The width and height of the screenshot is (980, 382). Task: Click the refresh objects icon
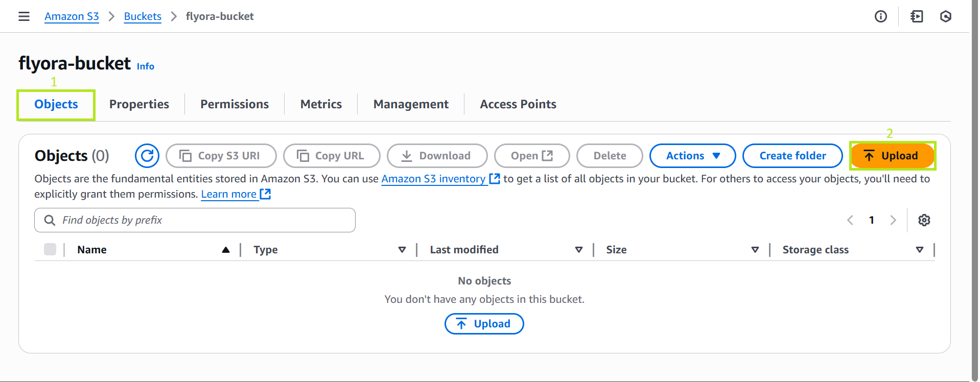[147, 156]
